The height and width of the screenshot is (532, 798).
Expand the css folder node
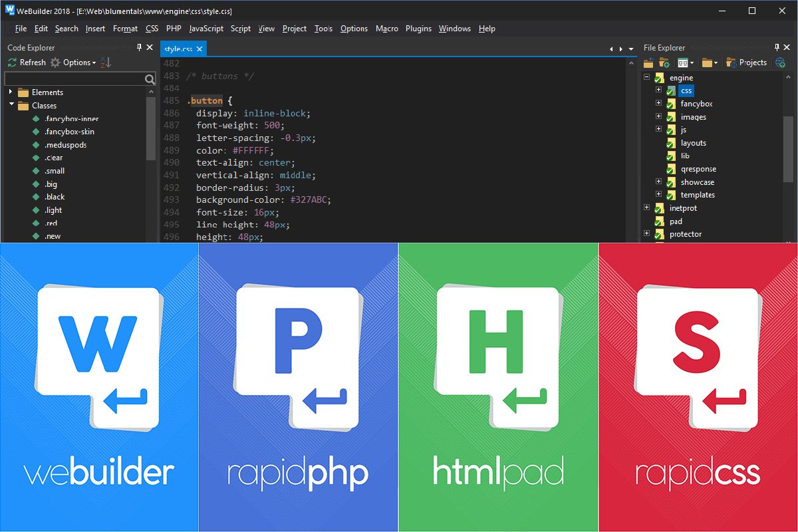pyautogui.click(x=658, y=90)
